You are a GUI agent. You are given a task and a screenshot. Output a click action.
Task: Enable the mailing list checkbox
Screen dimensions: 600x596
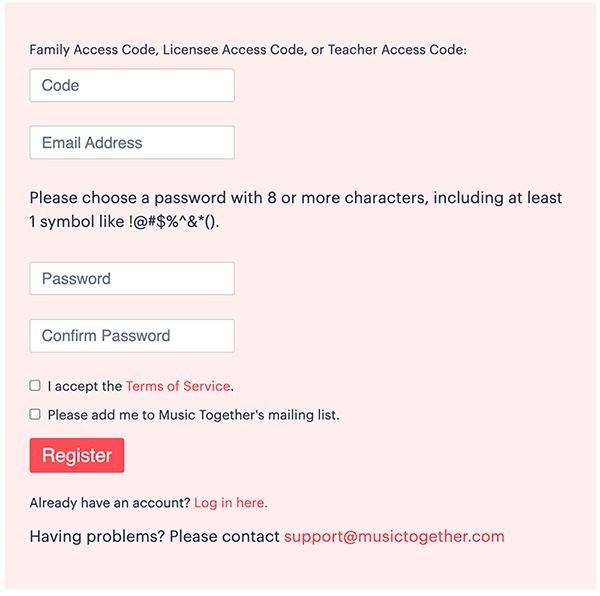click(35, 414)
